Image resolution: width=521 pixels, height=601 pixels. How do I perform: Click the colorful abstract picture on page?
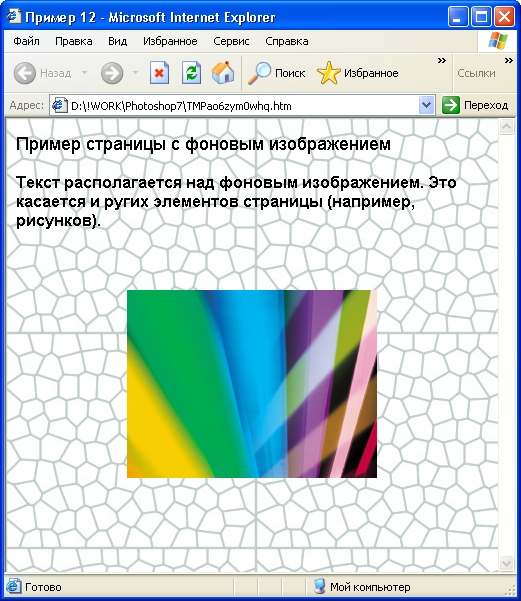pos(252,384)
